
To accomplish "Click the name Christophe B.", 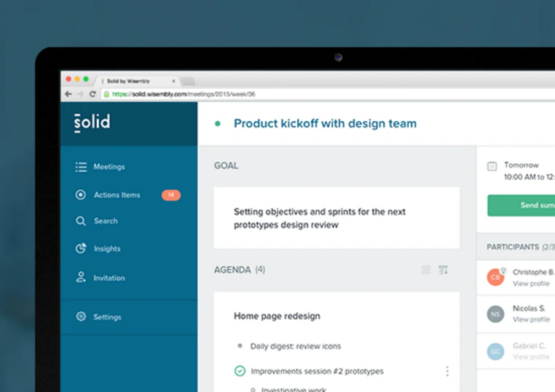I will click(533, 272).
